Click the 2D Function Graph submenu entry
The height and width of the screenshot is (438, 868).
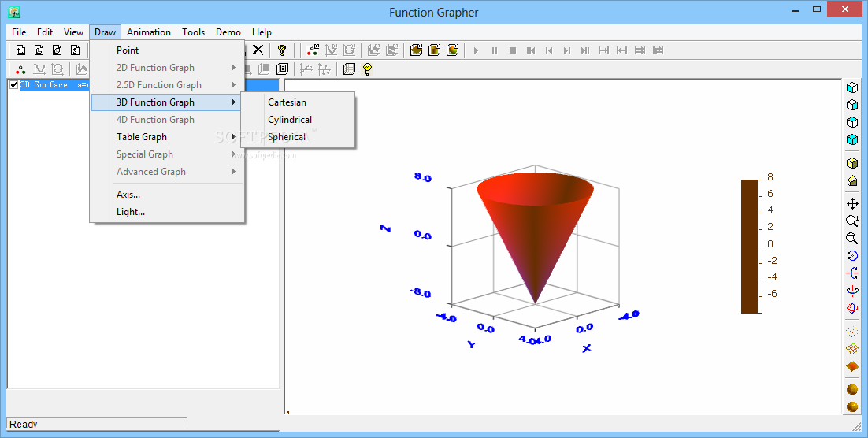(x=166, y=68)
